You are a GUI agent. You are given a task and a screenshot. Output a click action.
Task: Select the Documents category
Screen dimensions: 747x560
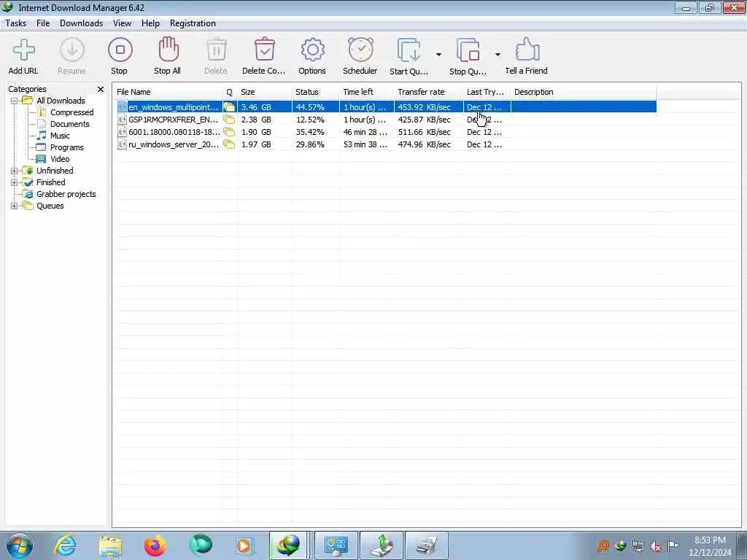(x=69, y=124)
